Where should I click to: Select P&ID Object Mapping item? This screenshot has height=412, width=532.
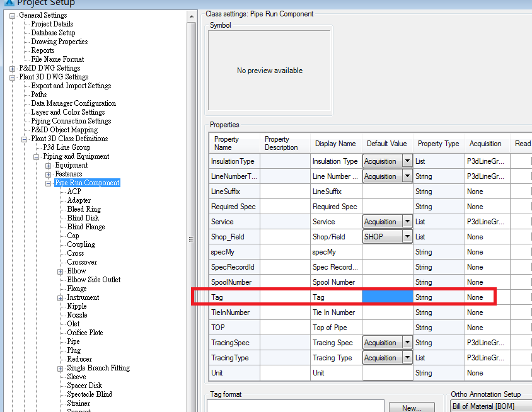coord(64,130)
